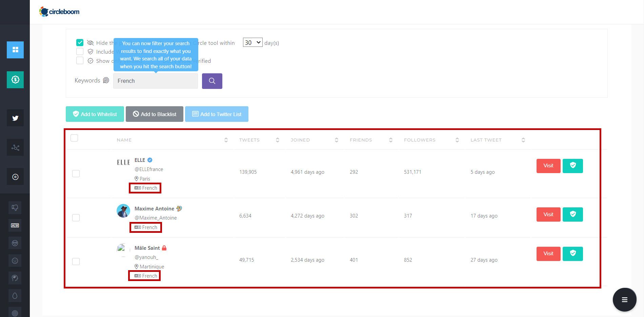This screenshot has width=644, height=317.
Task: Whitelist Maxime Antoine with the shield button
Action: [x=573, y=215]
